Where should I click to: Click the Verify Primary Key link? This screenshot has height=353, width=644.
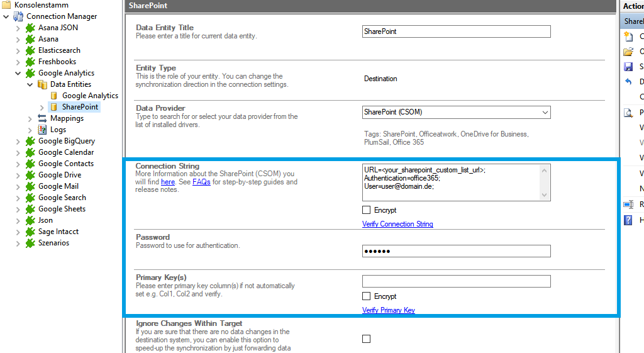(x=388, y=310)
